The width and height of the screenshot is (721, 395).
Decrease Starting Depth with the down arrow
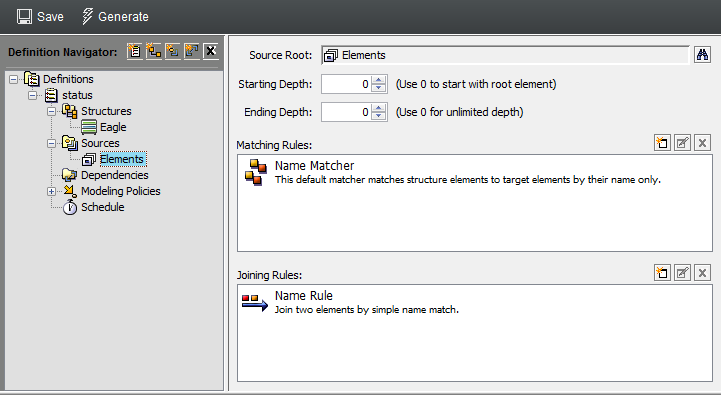[x=378, y=88]
